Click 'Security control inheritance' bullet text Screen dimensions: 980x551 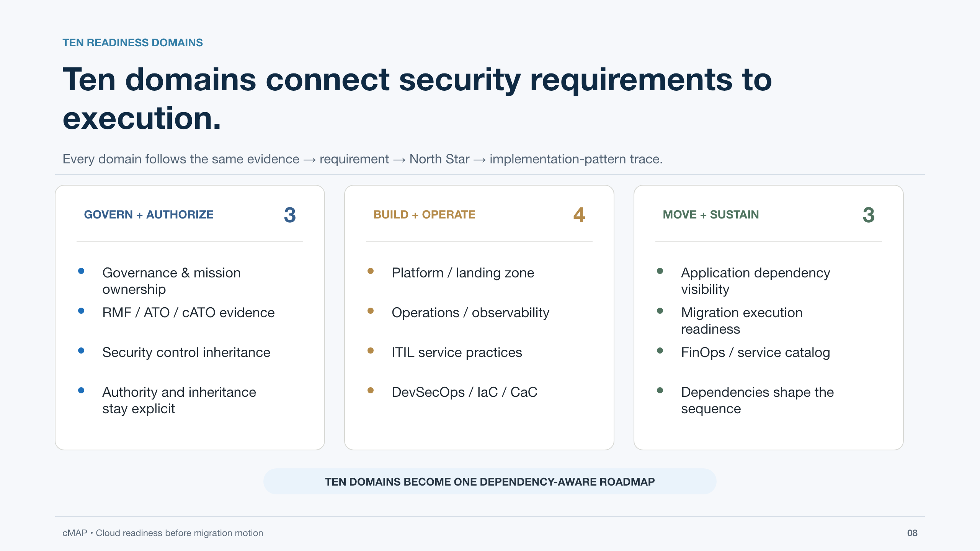point(186,352)
